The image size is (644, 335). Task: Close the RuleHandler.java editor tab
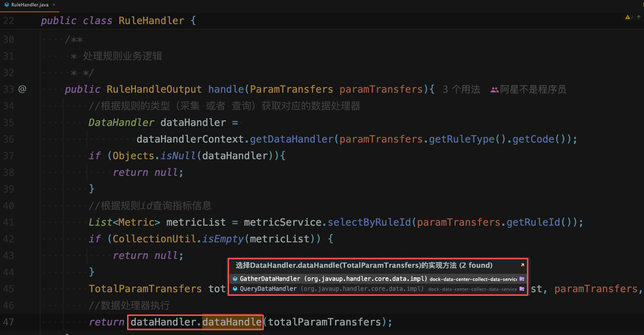pyautogui.click(x=54, y=5)
